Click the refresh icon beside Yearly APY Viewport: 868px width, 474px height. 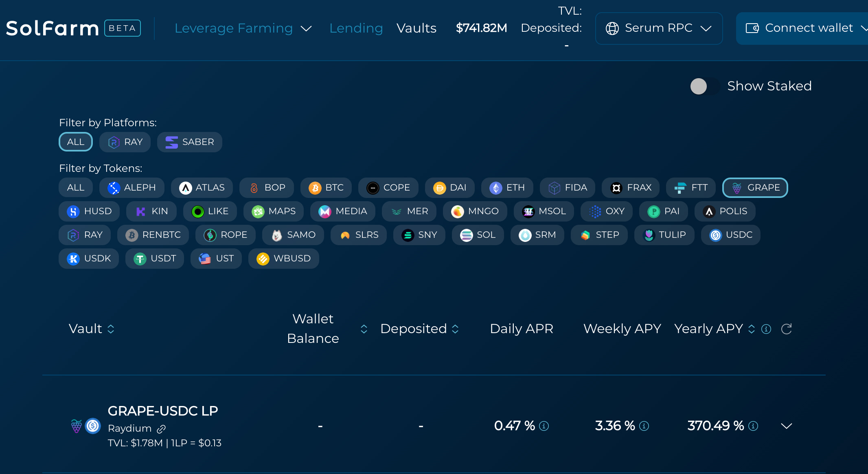pyautogui.click(x=786, y=329)
